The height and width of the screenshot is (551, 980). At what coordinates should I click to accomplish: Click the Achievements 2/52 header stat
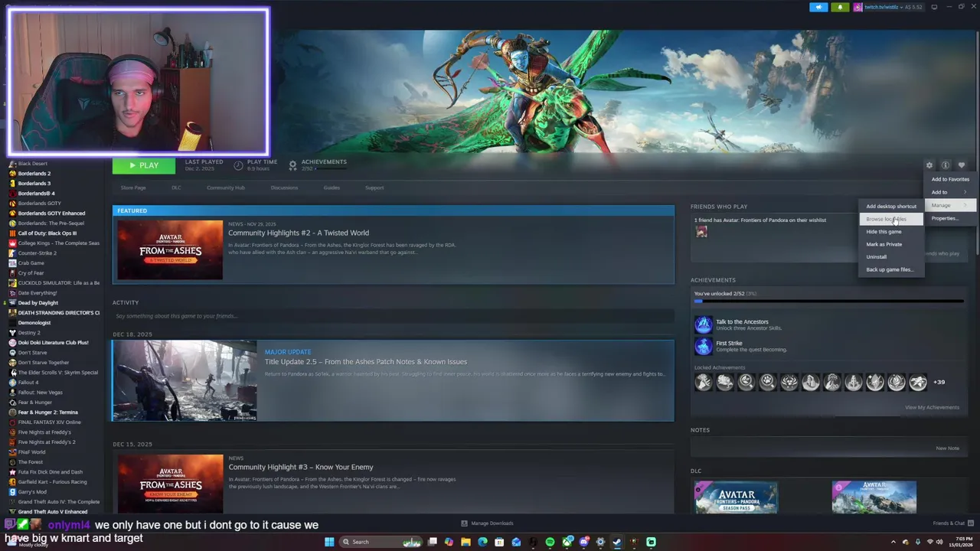[x=318, y=165]
